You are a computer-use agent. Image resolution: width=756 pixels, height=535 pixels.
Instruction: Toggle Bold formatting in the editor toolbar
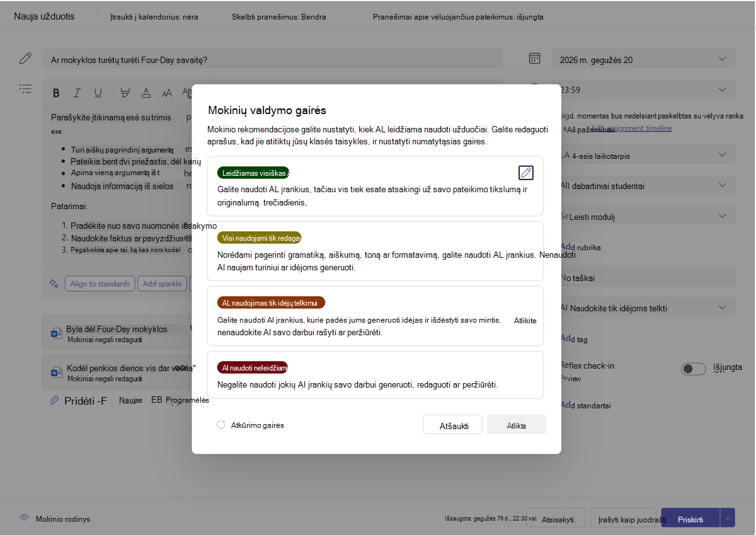click(56, 93)
